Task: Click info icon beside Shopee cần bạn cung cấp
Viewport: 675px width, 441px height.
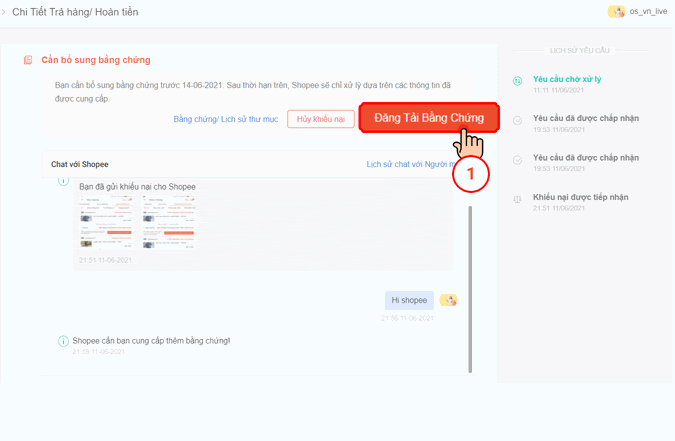Action: 64,341
